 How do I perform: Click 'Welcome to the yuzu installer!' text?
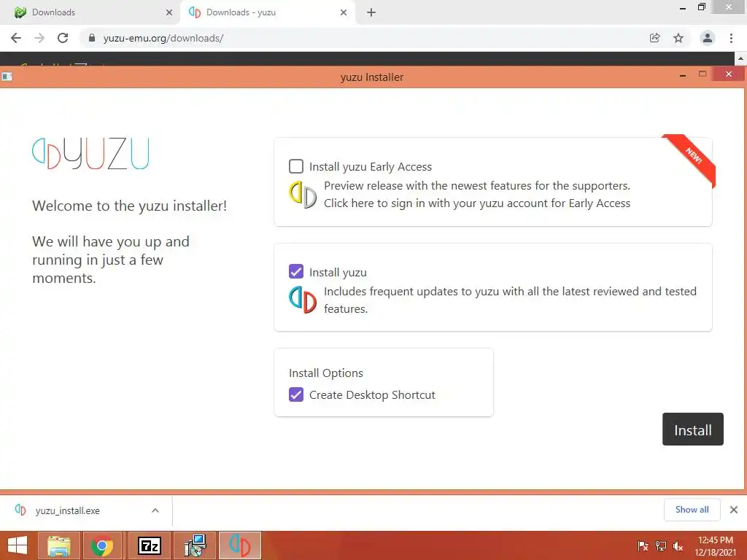pyautogui.click(x=130, y=206)
